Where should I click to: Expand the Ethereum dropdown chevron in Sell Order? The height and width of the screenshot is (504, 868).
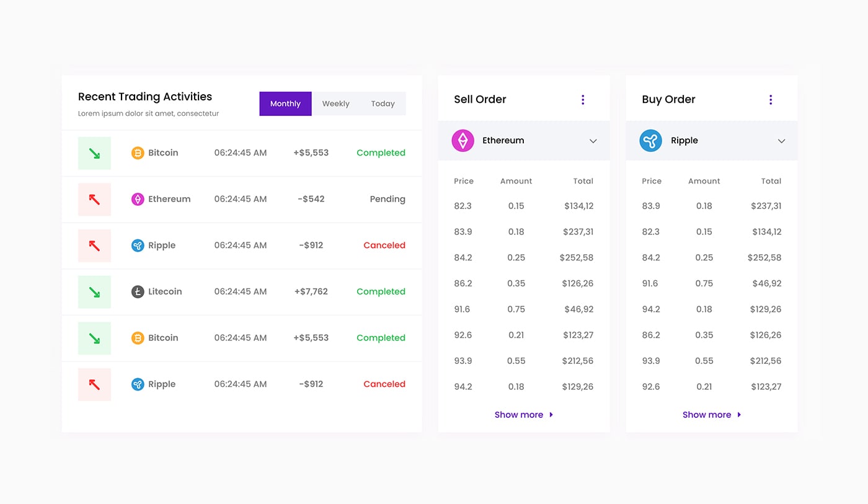click(593, 141)
